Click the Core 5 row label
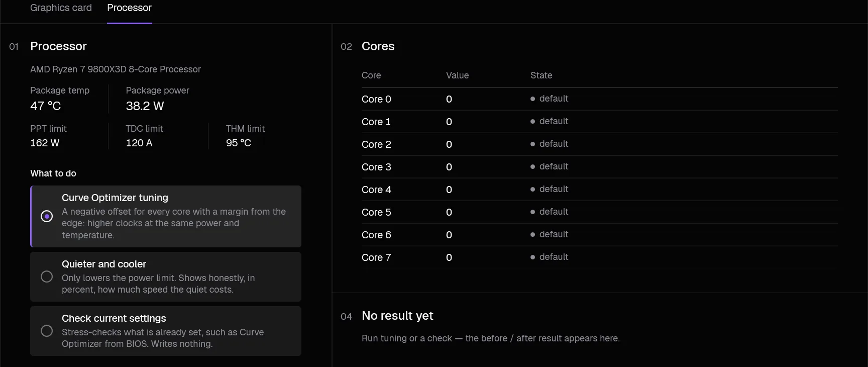This screenshot has width=868, height=367. (x=376, y=212)
